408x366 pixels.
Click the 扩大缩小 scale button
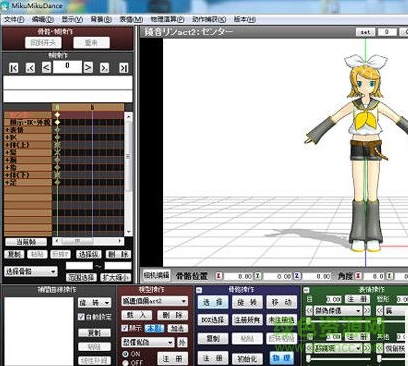point(116,277)
